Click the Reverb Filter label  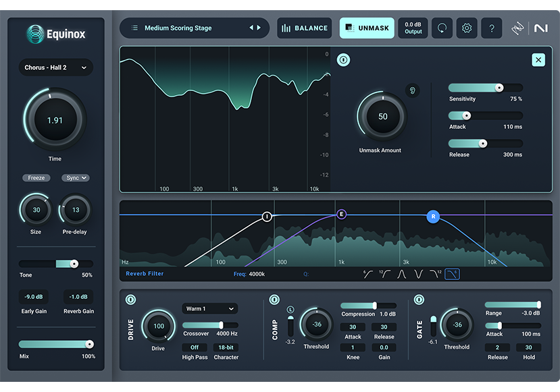click(145, 273)
